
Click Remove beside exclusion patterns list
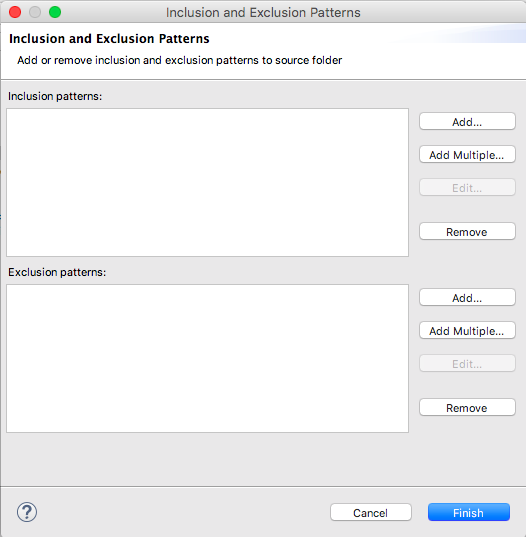point(467,408)
